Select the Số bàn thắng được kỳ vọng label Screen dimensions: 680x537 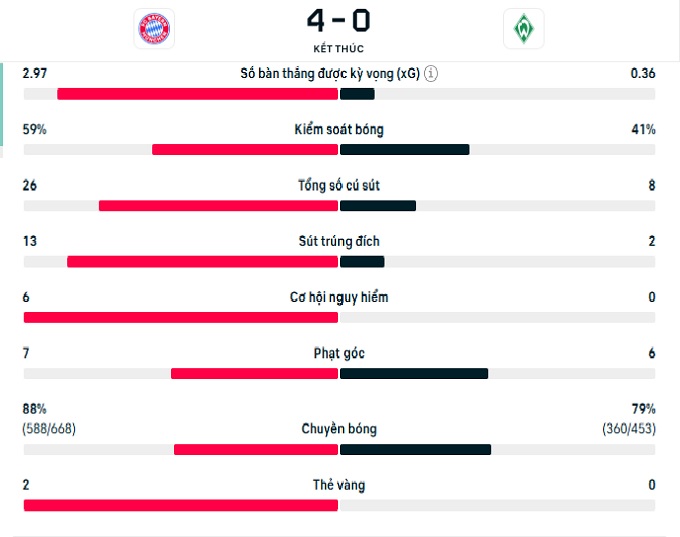(330, 73)
